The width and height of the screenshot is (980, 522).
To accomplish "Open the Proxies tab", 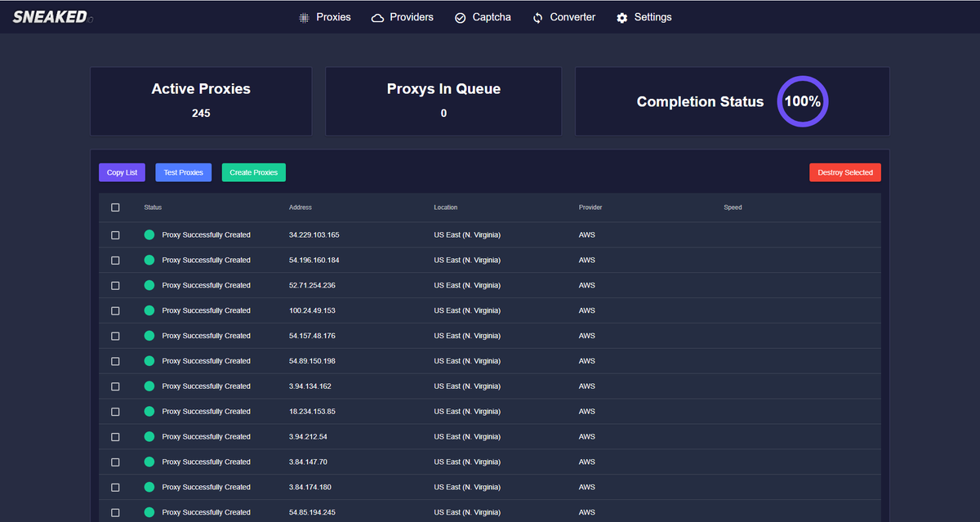I will tap(325, 17).
